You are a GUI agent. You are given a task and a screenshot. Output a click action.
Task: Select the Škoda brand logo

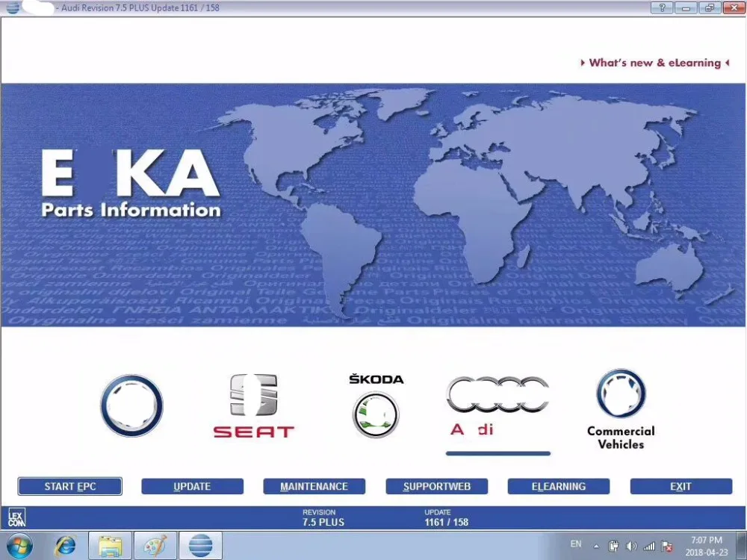[x=376, y=405]
